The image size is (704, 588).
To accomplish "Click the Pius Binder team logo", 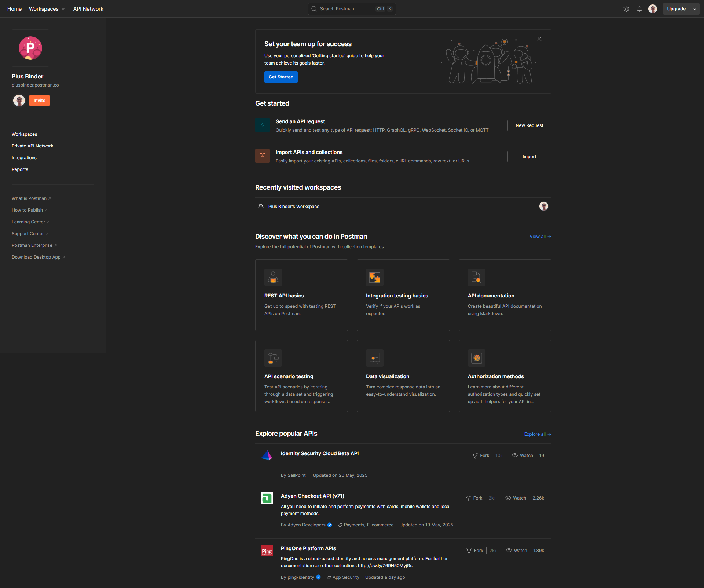I will (30, 48).
